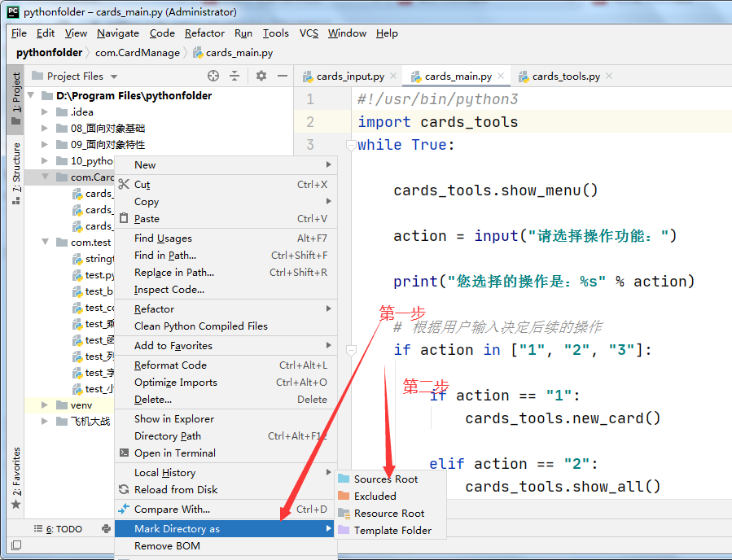
Task: Select test.py file in project tree
Action: [x=94, y=275]
